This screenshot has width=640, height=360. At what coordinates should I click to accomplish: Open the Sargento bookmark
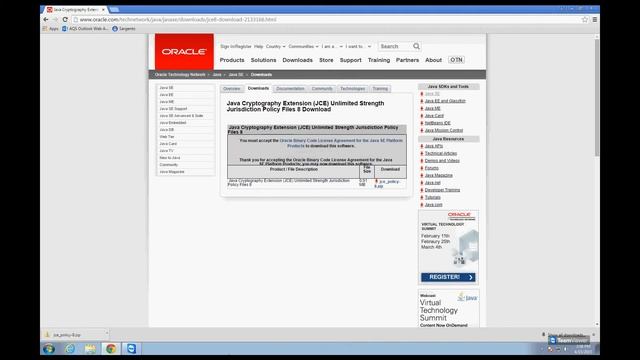point(124,29)
